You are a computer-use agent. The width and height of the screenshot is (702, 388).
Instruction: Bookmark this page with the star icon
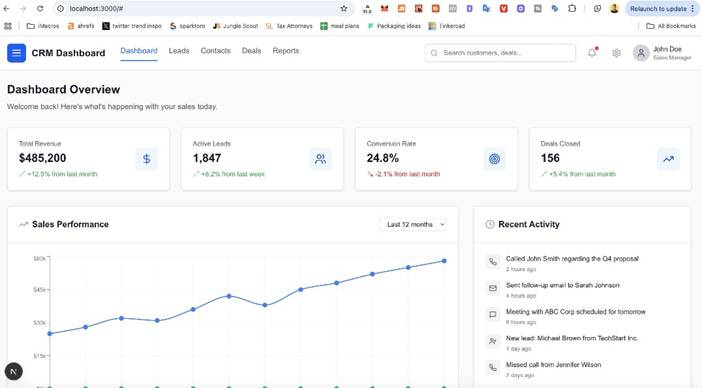(x=344, y=9)
